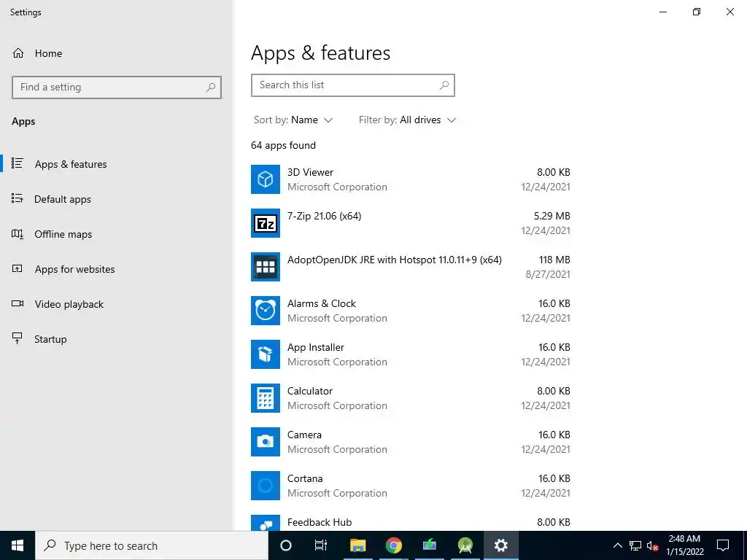Open the green emulator app on taskbar
Screen dimensions: 747x560
point(429,545)
